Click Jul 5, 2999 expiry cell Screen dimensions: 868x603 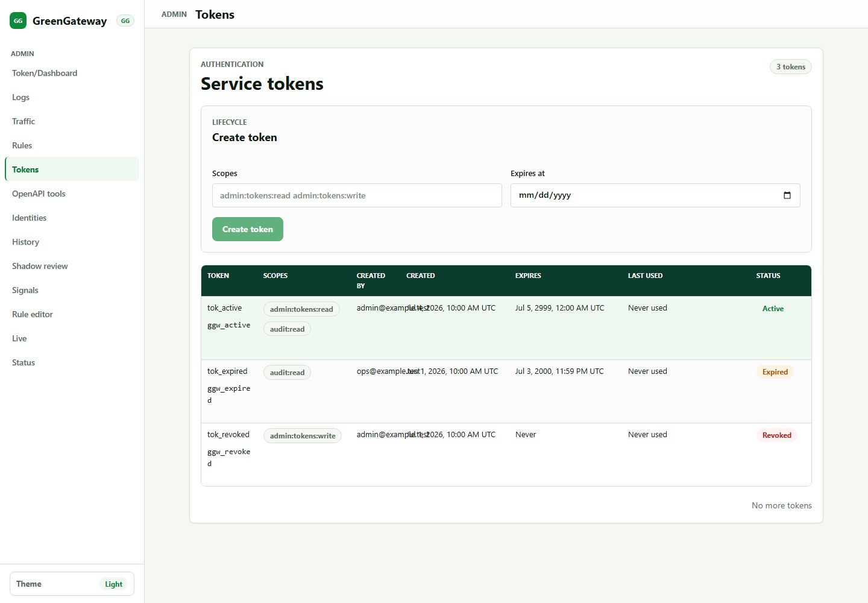click(559, 308)
